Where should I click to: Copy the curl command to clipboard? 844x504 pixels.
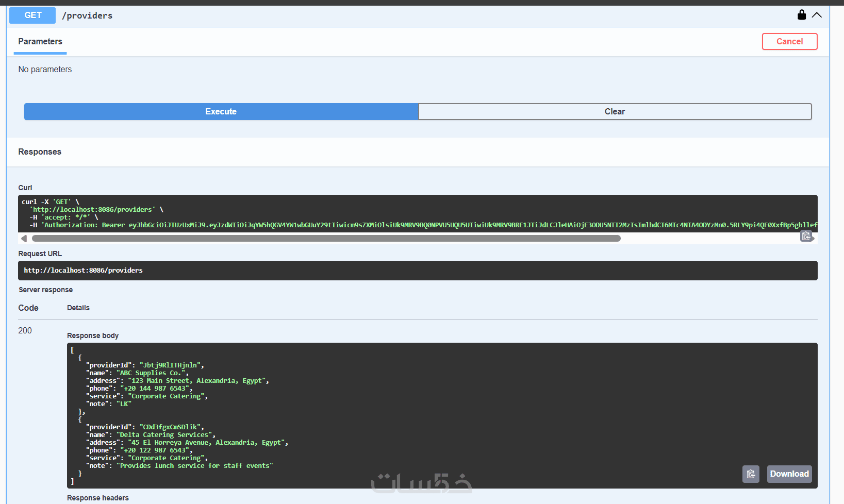tap(806, 236)
